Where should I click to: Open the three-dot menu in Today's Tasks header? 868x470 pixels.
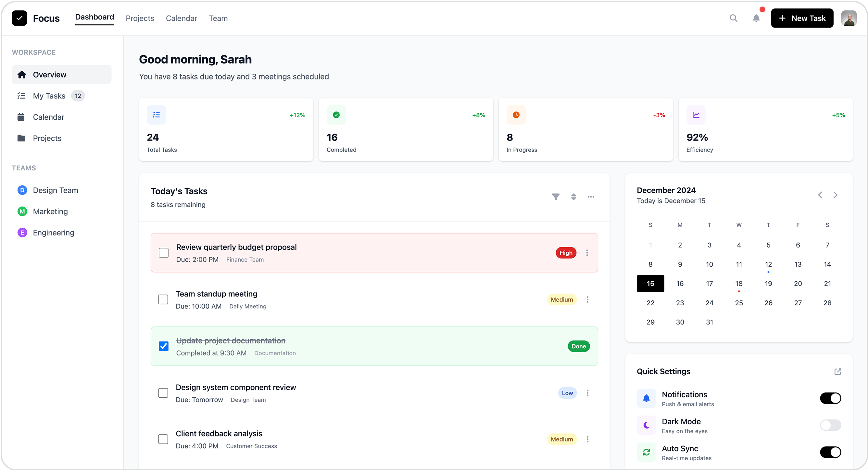coord(591,197)
